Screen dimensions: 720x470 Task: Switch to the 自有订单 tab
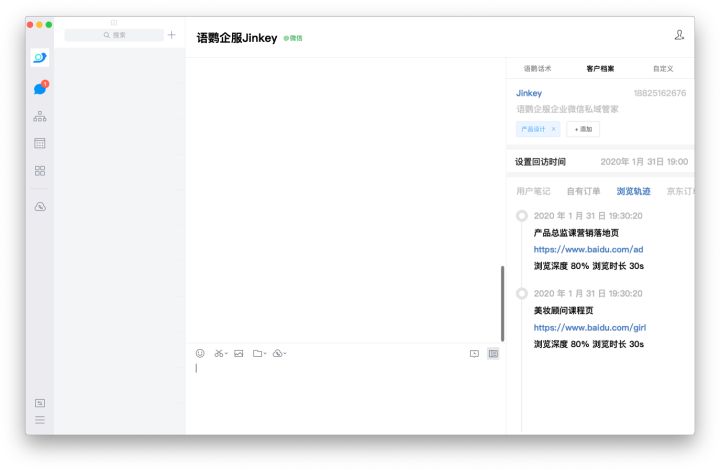pos(583,191)
